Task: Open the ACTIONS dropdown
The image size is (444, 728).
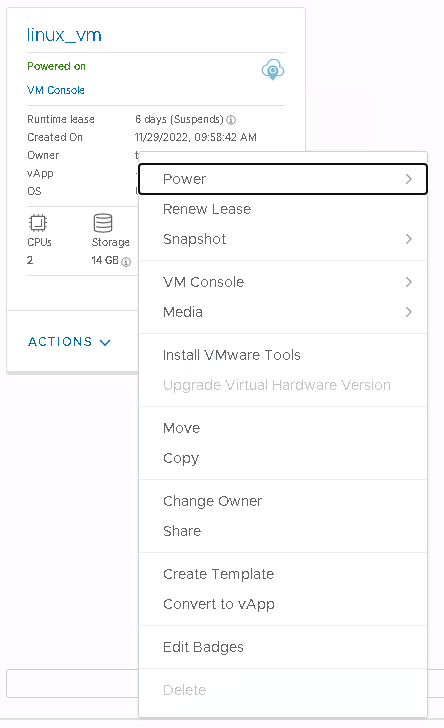Action: tap(69, 342)
